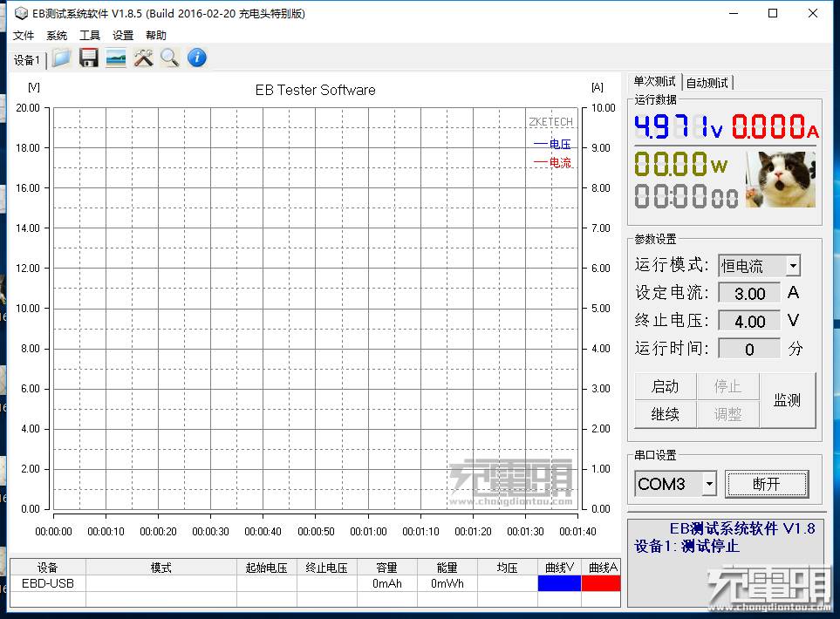
Task: Click the 运行时间 0 input field
Action: click(x=749, y=349)
